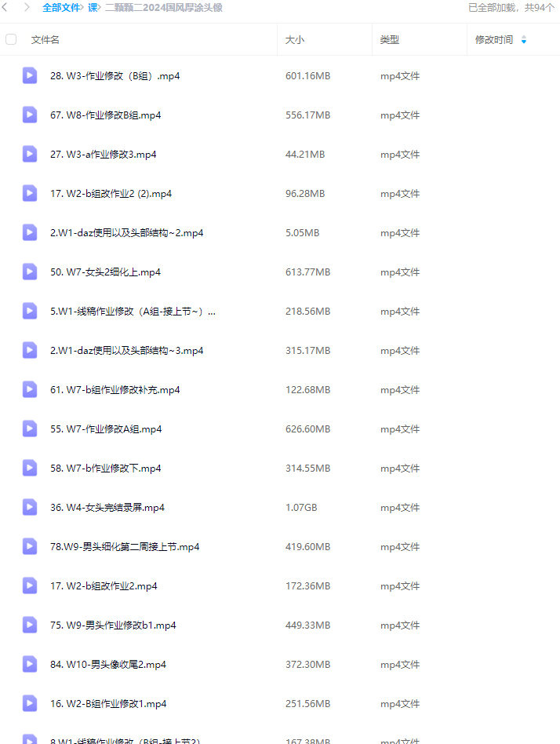560x744 pixels.
Task: Click the video icon for 50. W7-女头2细化上.mp4
Action: pos(29,272)
